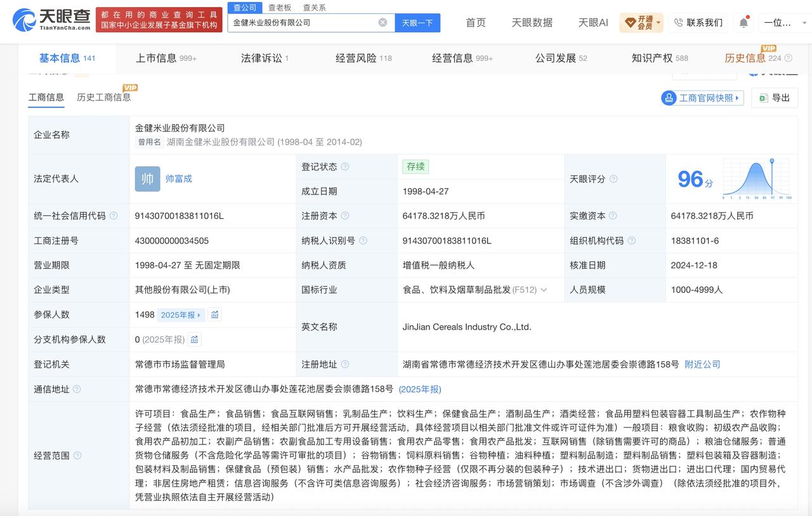Click help icon beside 统一社会信用代码
The image size is (812, 516).
114,216
